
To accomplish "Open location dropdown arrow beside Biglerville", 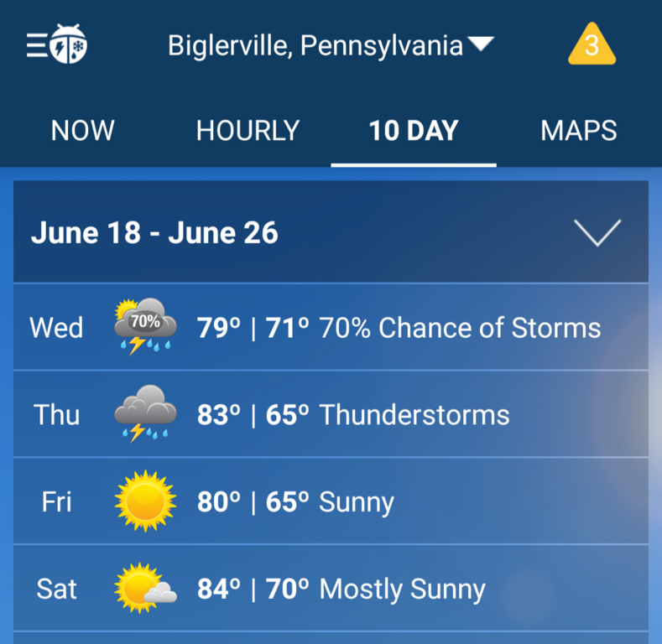I will (482, 44).
